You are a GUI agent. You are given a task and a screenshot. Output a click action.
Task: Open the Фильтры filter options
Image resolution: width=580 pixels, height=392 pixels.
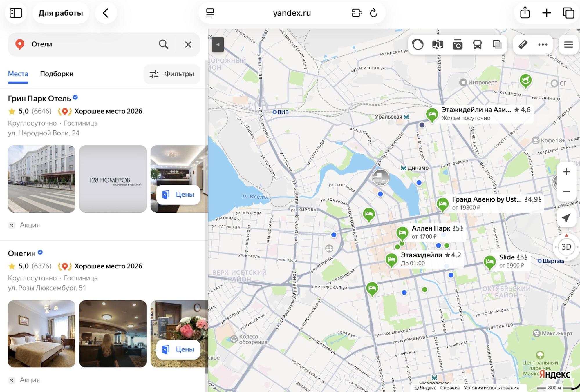(x=172, y=74)
